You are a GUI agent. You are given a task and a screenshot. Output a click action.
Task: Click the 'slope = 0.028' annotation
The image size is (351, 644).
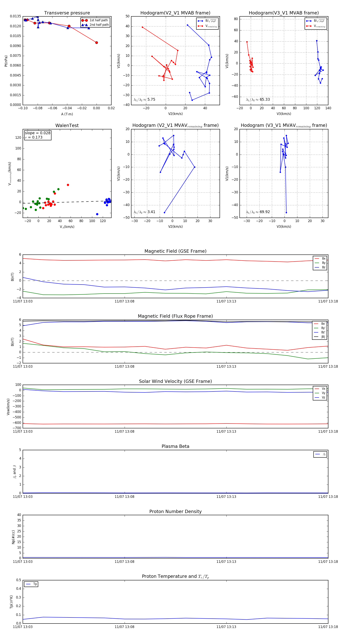(37, 133)
